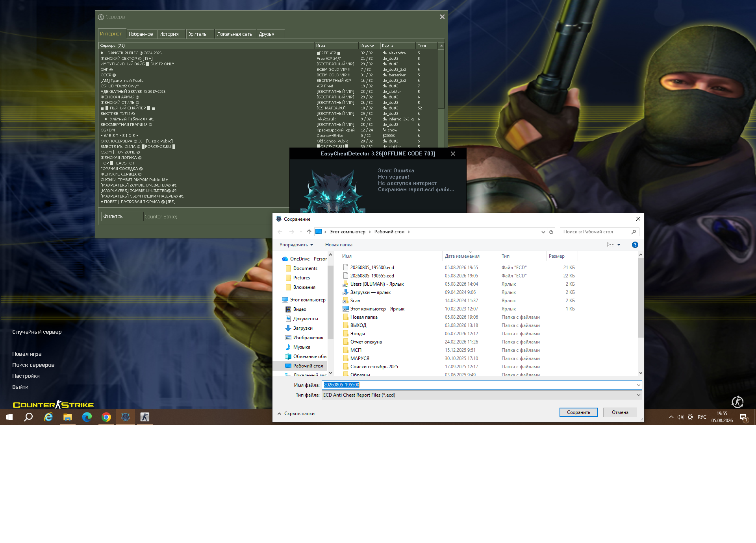This screenshot has width=756, height=543.
Task: Close the EasyCheatDetector window
Action: [453, 154]
